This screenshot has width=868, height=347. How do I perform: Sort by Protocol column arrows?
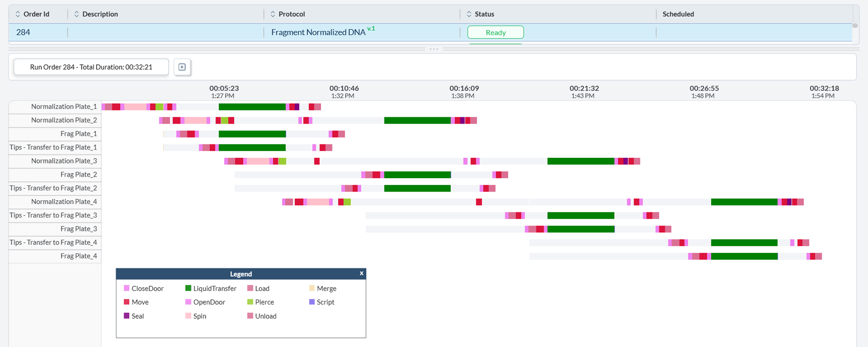pyautogui.click(x=273, y=14)
